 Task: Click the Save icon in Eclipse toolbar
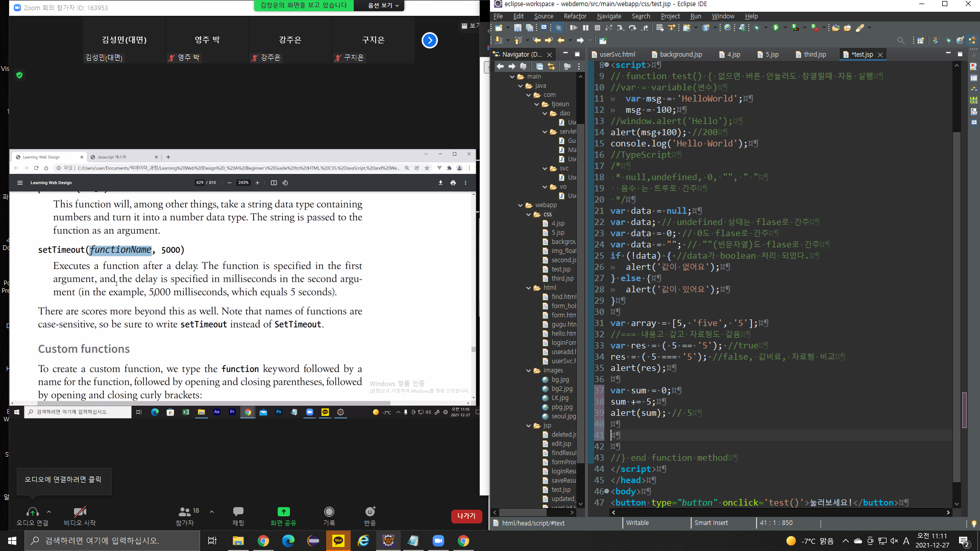(x=518, y=28)
